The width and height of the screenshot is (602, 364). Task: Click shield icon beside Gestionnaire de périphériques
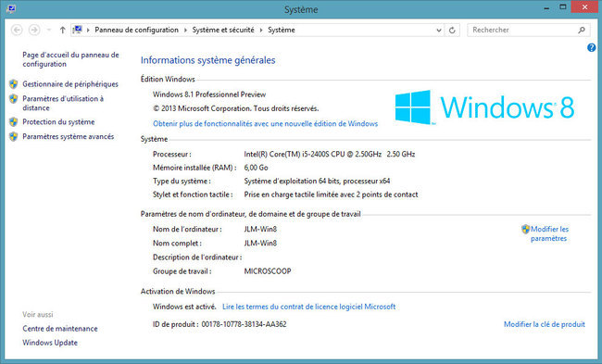pyautogui.click(x=14, y=84)
